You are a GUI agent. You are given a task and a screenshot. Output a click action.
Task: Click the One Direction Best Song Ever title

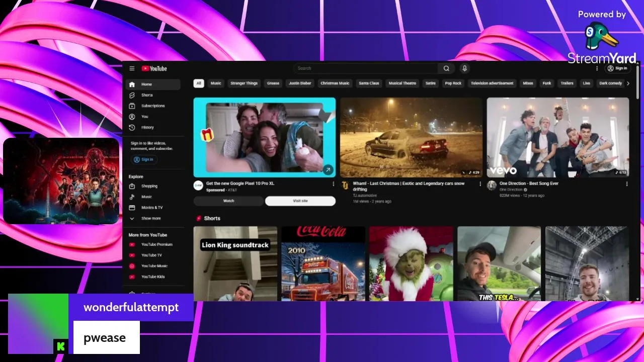click(529, 184)
